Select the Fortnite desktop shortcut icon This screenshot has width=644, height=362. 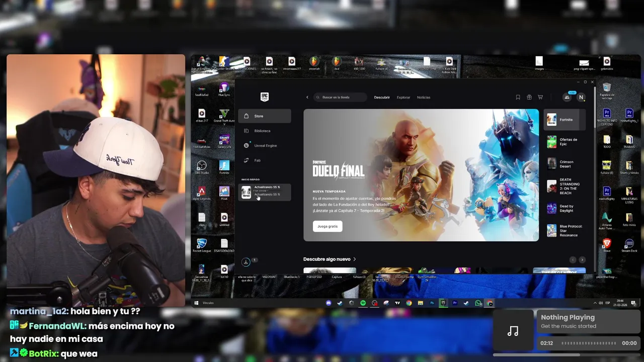(224, 167)
